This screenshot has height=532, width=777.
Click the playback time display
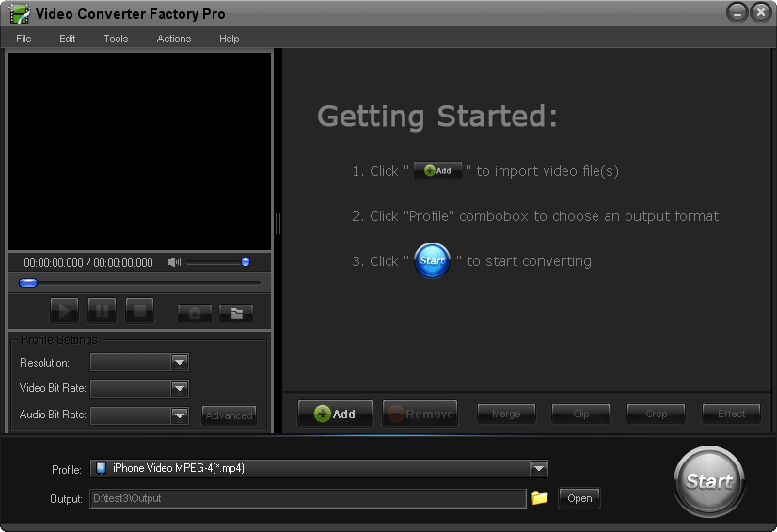[88, 263]
